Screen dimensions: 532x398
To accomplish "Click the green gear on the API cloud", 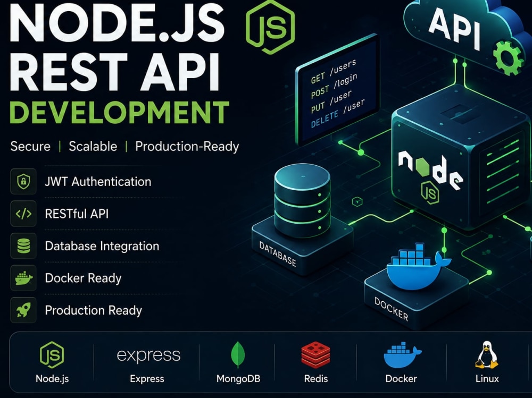I will [508, 57].
